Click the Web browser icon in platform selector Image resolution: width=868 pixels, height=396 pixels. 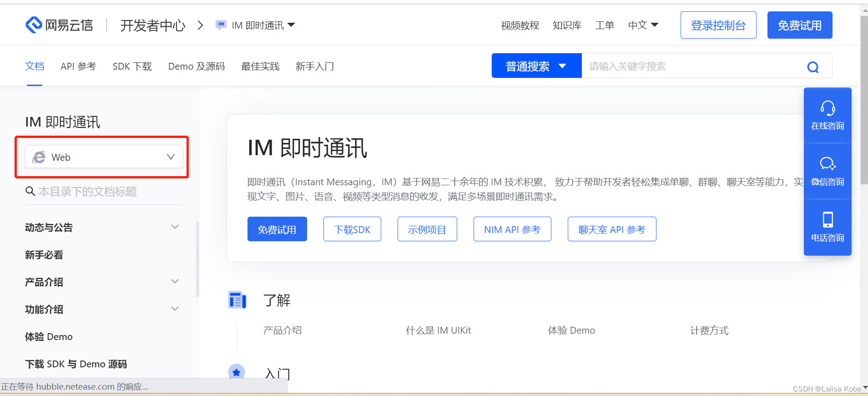pyautogui.click(x=39, y=157)
